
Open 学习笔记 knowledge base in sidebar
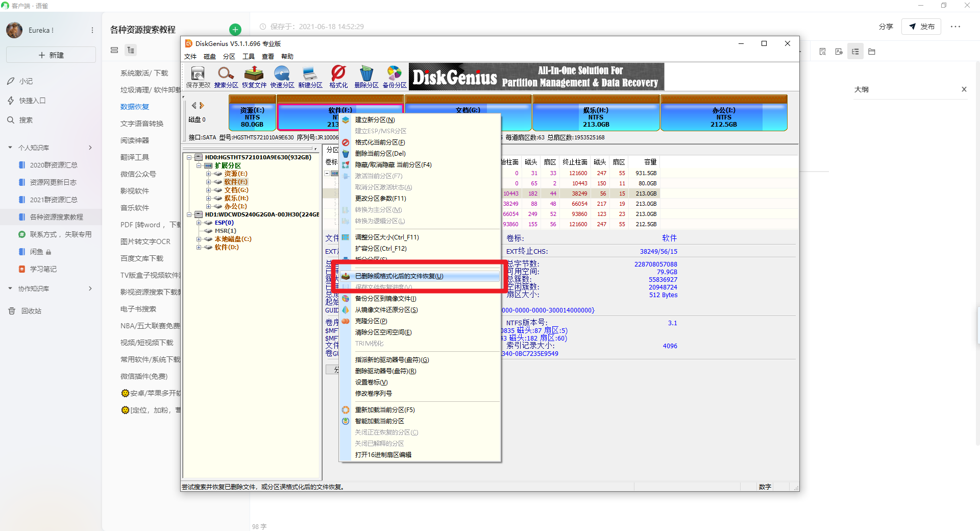(43, 269)
